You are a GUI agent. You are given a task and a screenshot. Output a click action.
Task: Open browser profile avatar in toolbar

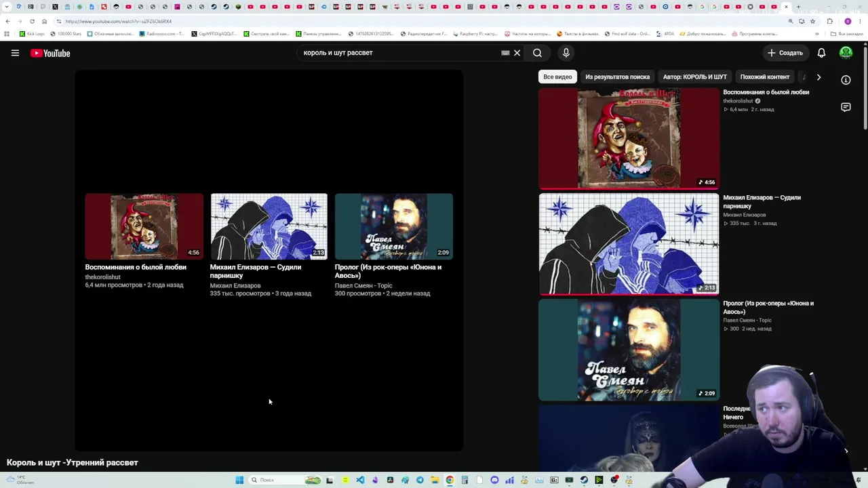[848, 21]
